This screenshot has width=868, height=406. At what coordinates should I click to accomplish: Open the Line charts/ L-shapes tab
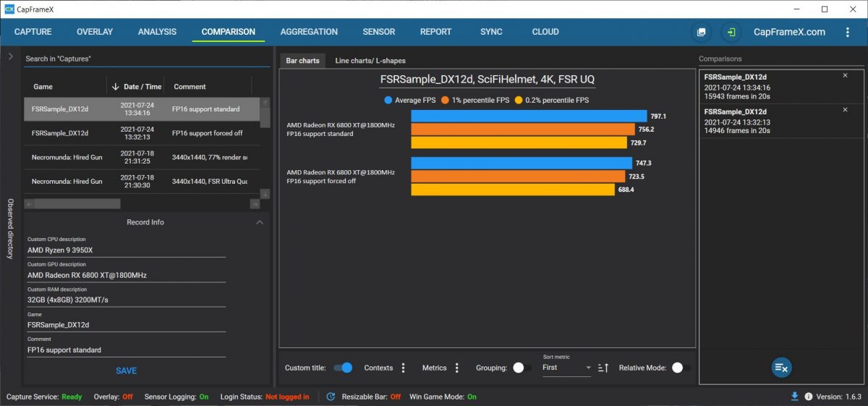click(370, 61)
